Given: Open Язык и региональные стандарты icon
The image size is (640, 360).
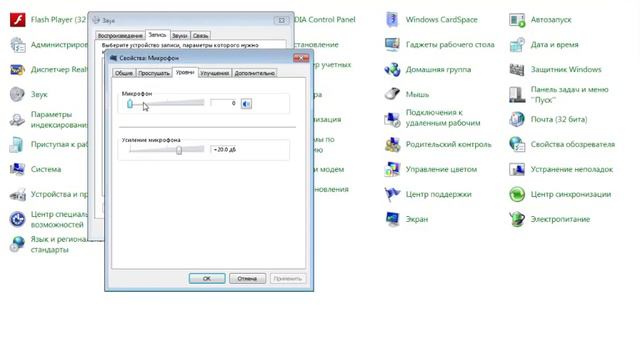Looking at the screenshot, I should [18, 244].
